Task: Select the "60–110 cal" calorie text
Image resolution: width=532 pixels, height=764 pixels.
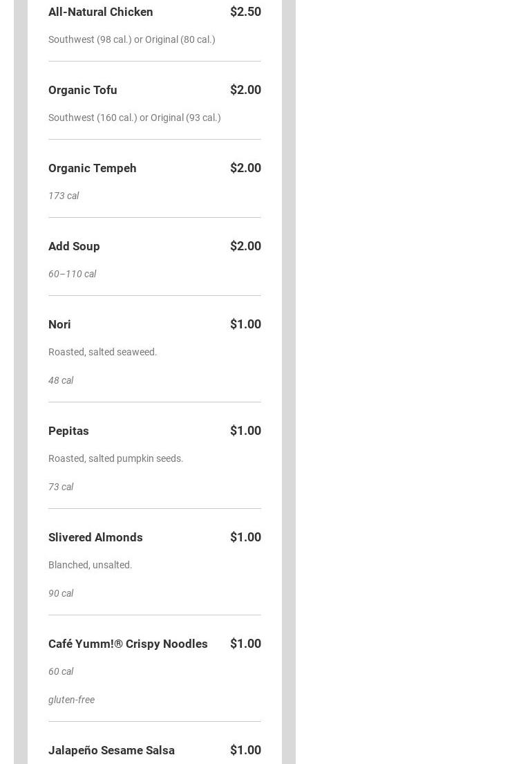Action: coord(72,274)
